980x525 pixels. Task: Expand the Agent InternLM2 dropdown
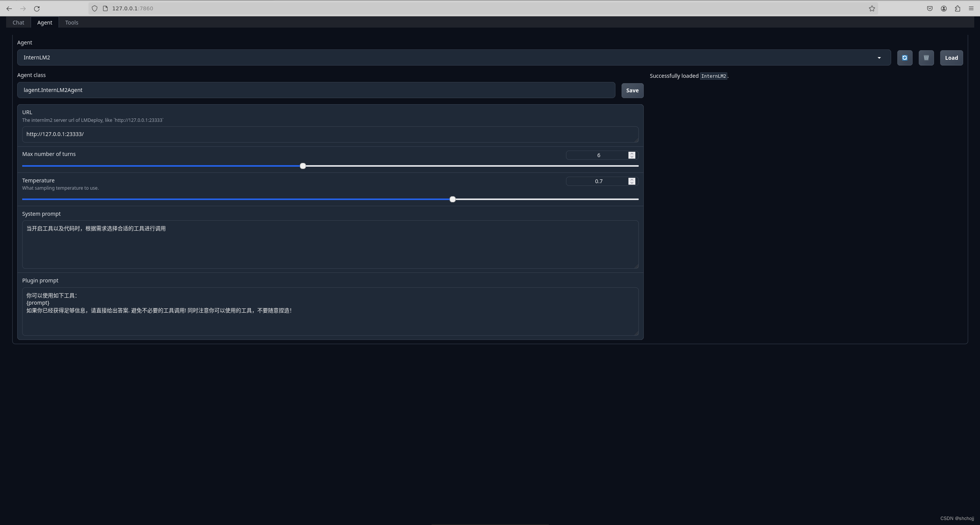[x=879, y=58]
